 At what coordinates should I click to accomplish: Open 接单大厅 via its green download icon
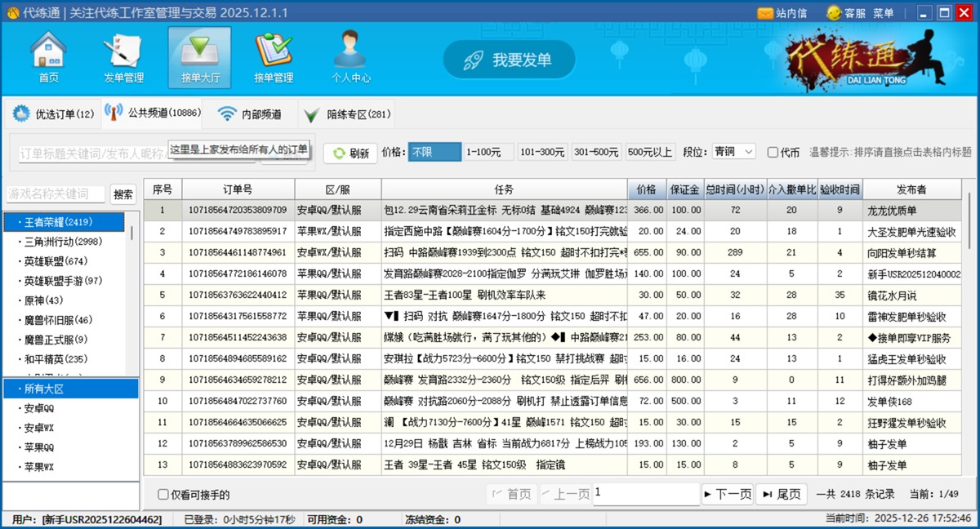pos(198,51)
